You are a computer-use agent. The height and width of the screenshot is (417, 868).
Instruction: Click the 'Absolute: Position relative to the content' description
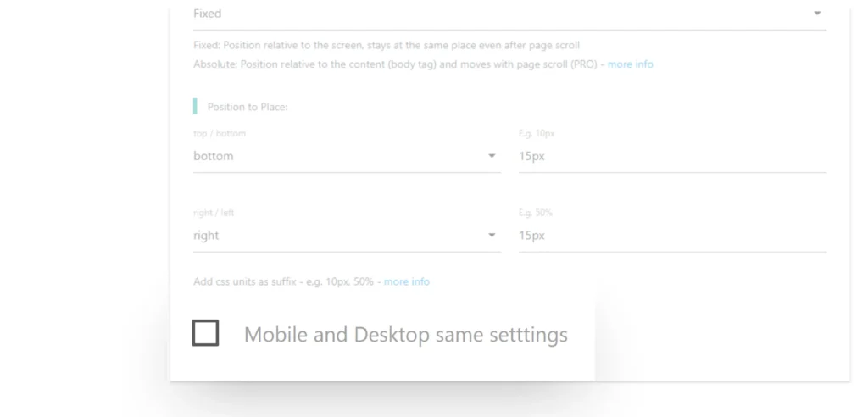pos(393,64)
